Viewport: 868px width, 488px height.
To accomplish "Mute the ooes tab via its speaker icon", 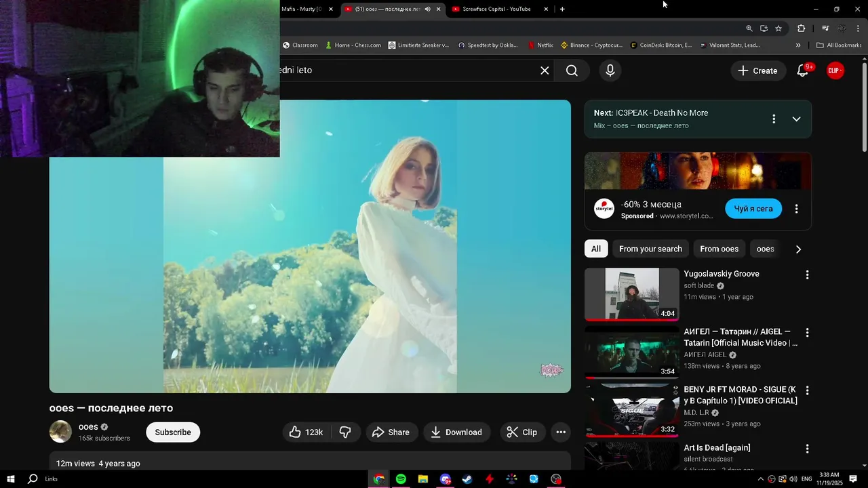I will (x=427, y=9).
